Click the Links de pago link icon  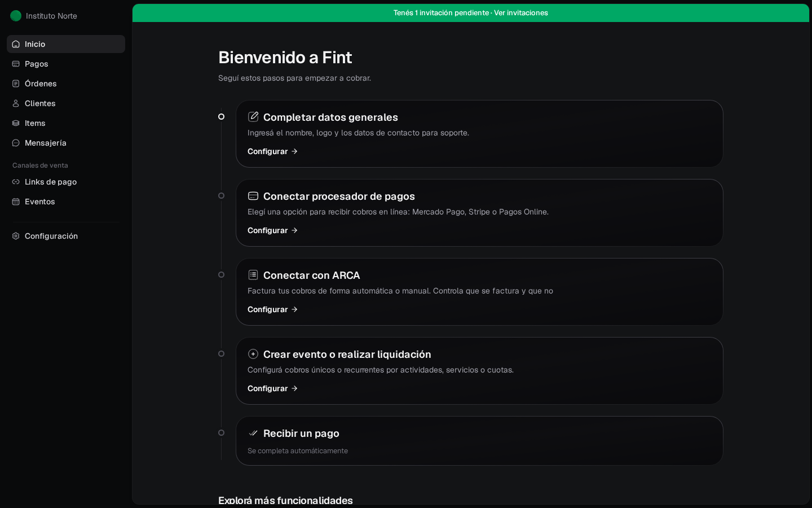pos(16,182)
